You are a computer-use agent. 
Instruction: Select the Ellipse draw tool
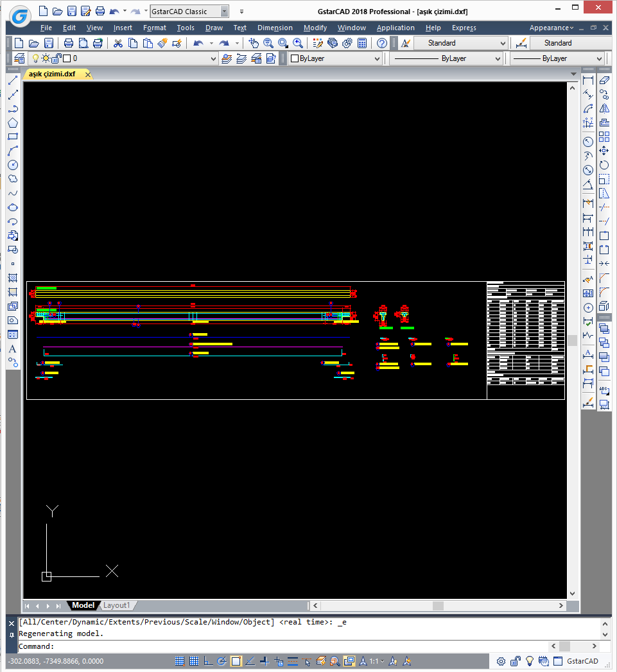13,207
